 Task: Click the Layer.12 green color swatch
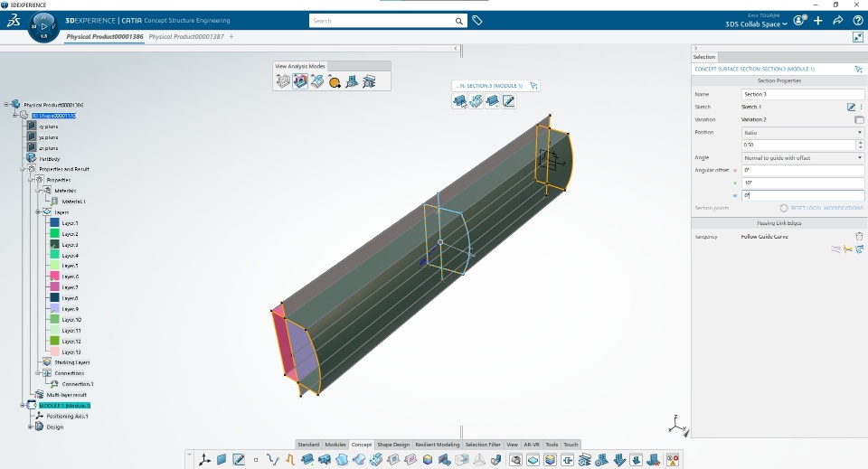[55, 342]
